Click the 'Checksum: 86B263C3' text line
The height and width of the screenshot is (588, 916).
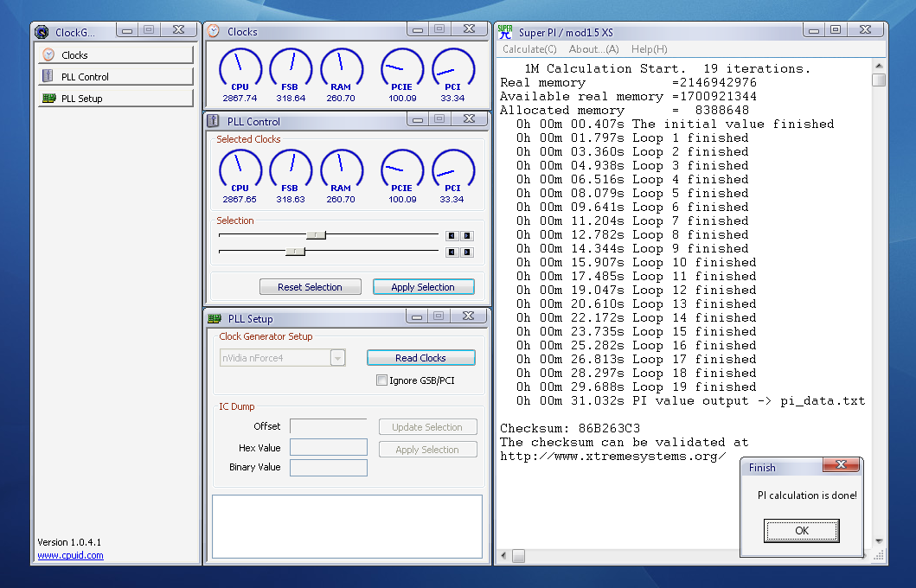569,428
